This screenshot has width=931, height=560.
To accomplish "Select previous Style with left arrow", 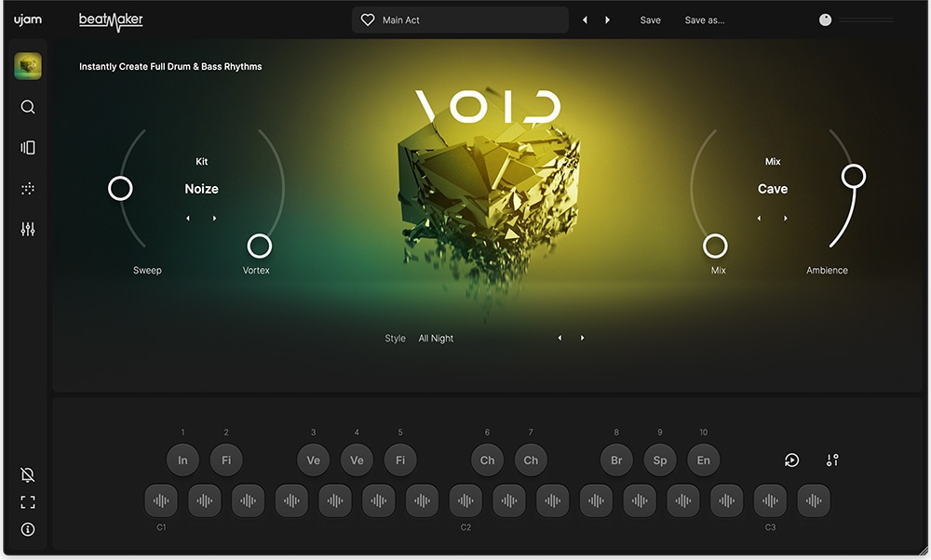I will pos(560,338).
